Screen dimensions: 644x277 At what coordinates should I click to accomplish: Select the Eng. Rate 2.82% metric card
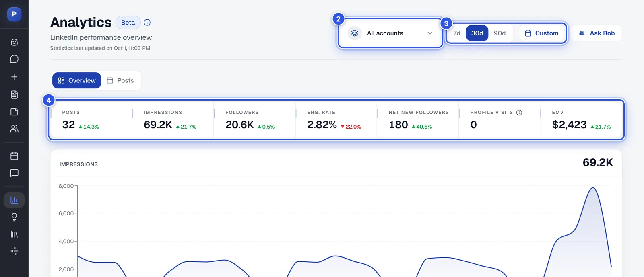tap(336, 120)
